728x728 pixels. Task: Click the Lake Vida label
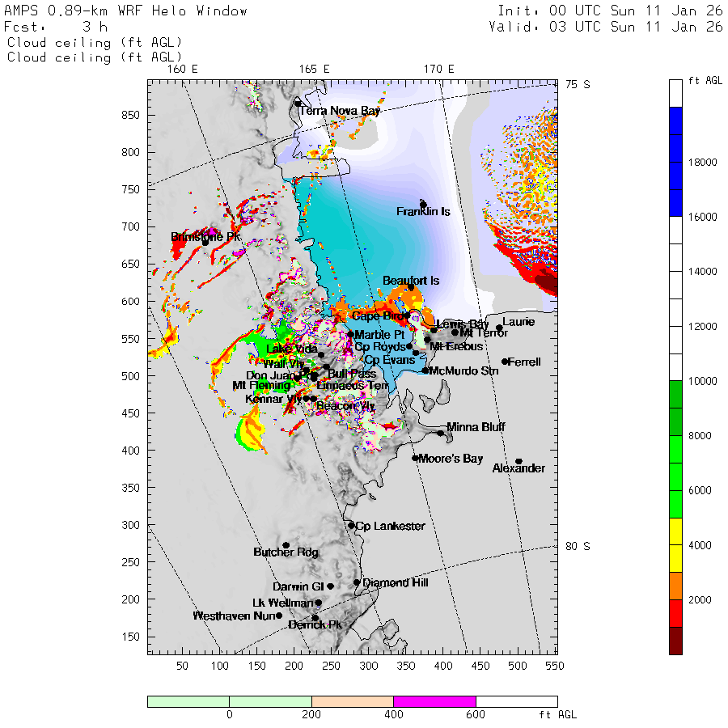coord(291,349)
